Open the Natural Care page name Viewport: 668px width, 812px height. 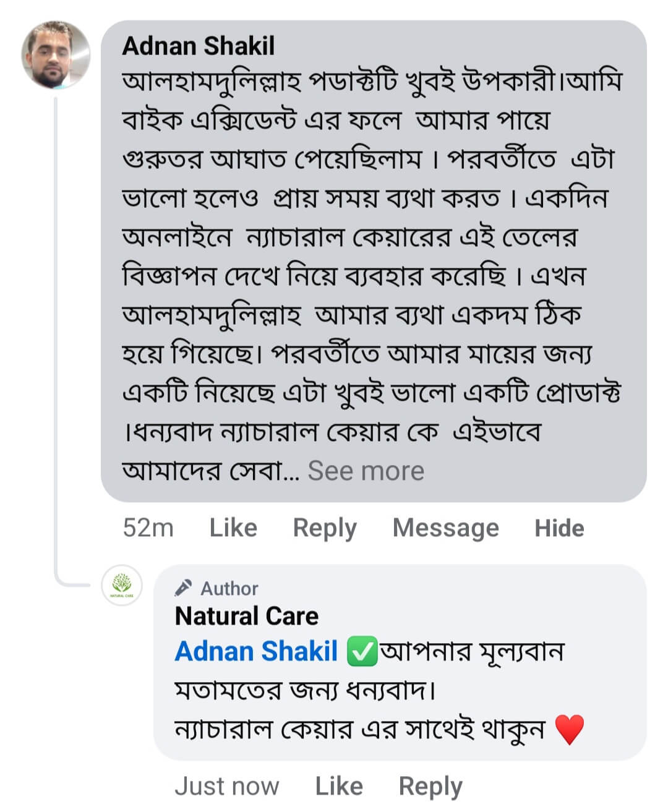(x=246, y=616)
